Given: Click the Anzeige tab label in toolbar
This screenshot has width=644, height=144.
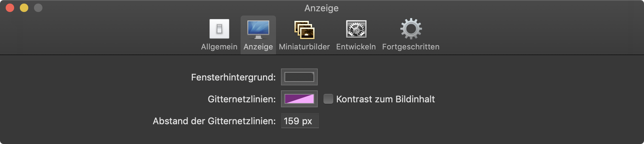Looking at the screenshot, I should pos(258,47).
